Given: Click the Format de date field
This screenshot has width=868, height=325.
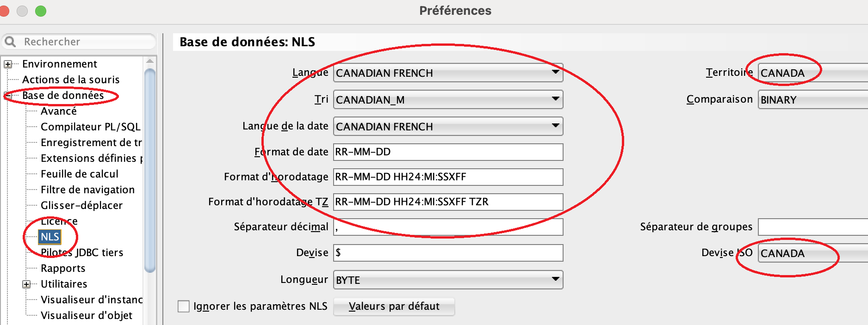Looking at the screenshot, I should tap(448, 152).
